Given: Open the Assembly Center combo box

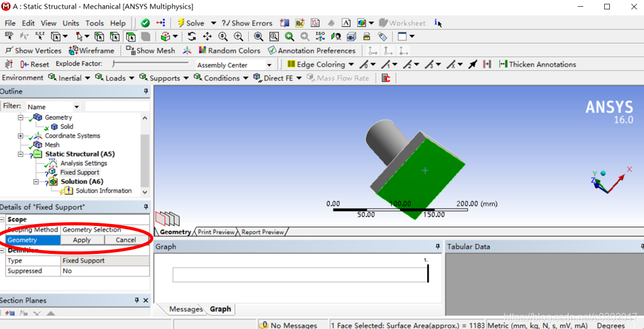Looking at the screenshot, I should (234, 65).
